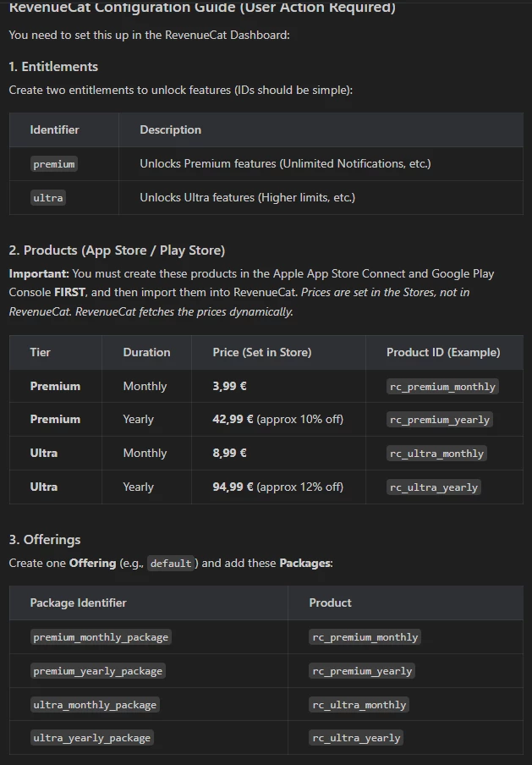This screenshot has height=765, width=532.
Task: Click 'premium_yearly_package' identifier
Action: [x=97, y=671]
